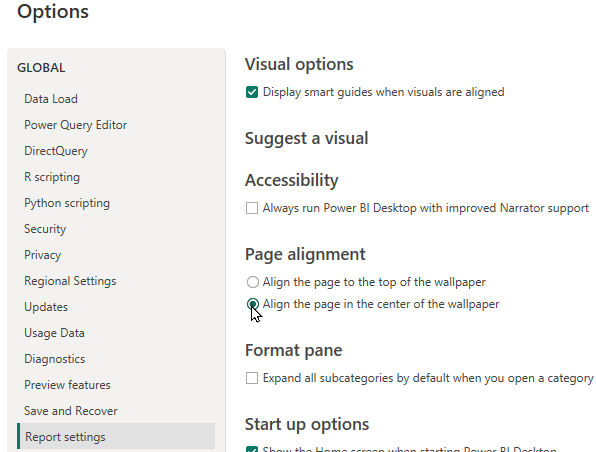
Task: Open Python scripting options
Action: 67,203
